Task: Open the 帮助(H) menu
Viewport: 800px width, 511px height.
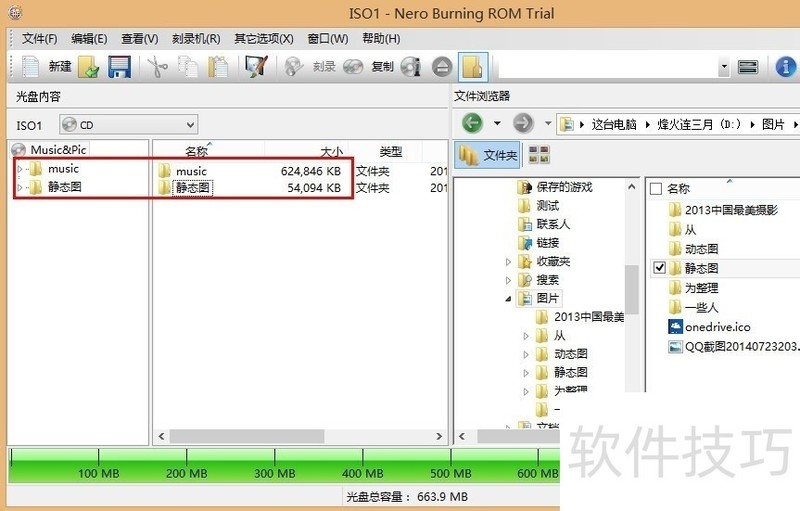Action: 381,39
